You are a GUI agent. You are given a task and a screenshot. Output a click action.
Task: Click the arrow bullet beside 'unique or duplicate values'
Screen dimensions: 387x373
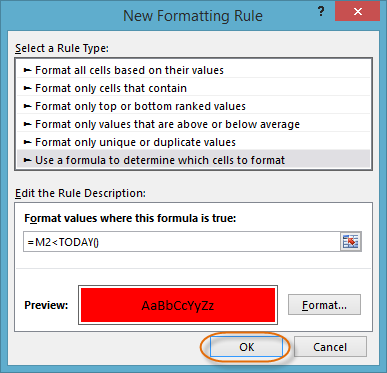pos(28,142)
